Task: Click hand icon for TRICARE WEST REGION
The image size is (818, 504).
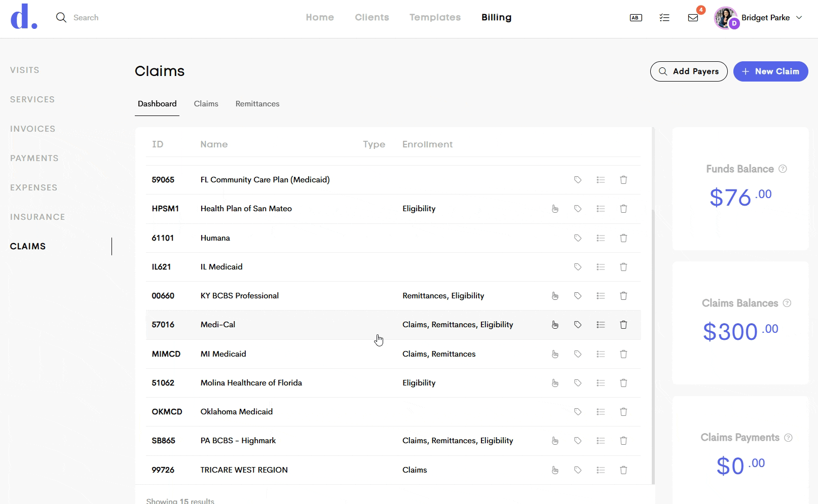Action: pos(555,470)
